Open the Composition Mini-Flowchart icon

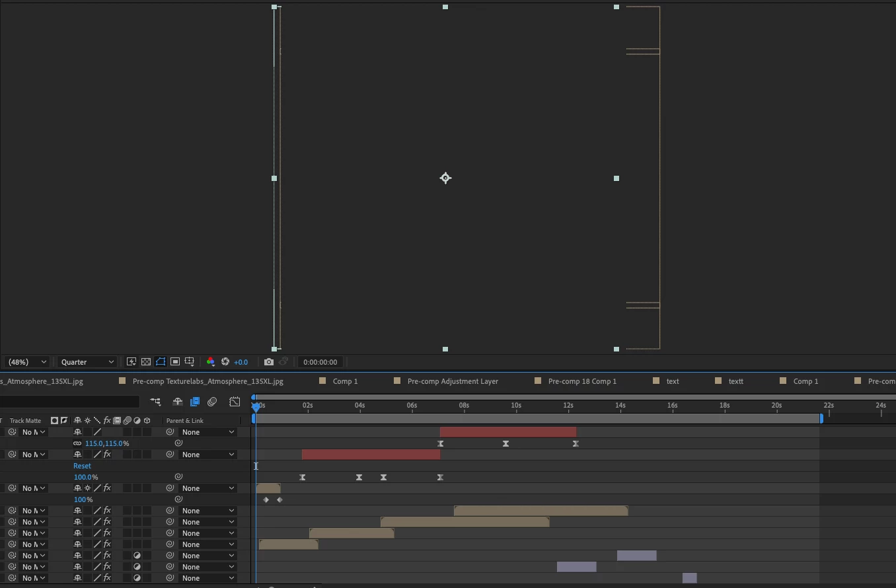point(155,402)
